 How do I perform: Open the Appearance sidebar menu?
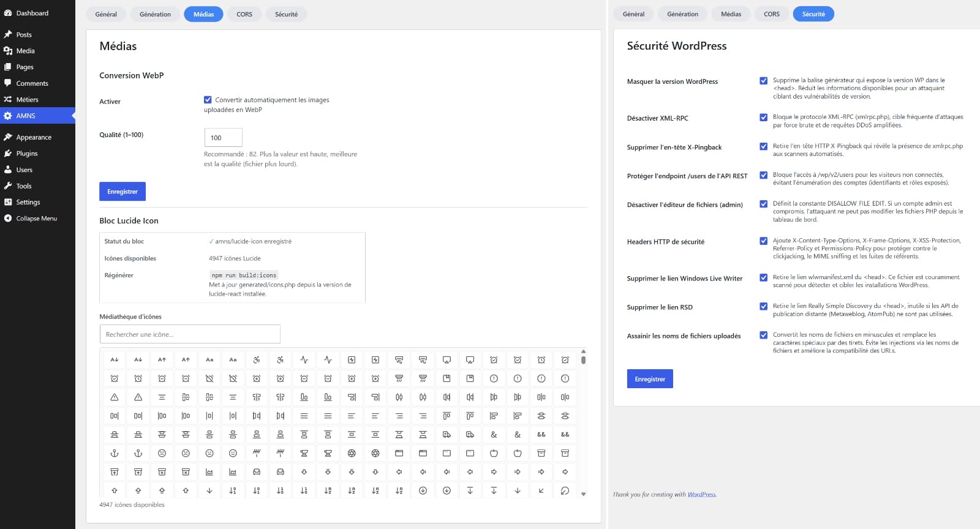tap(37, 138)
